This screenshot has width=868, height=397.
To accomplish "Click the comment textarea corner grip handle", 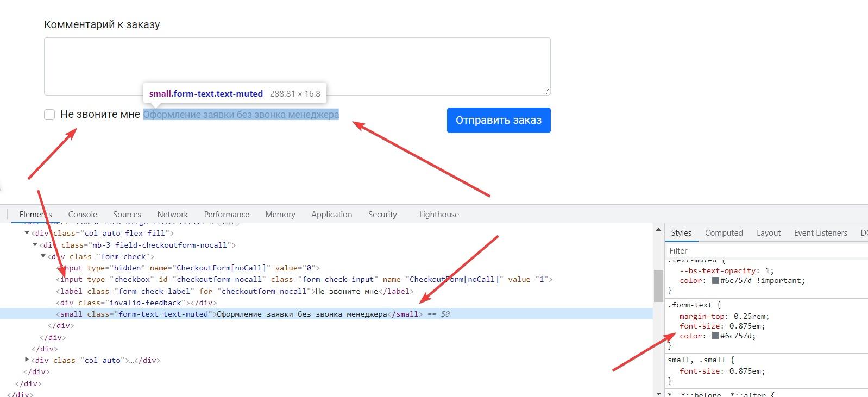I will pos(546,91).
